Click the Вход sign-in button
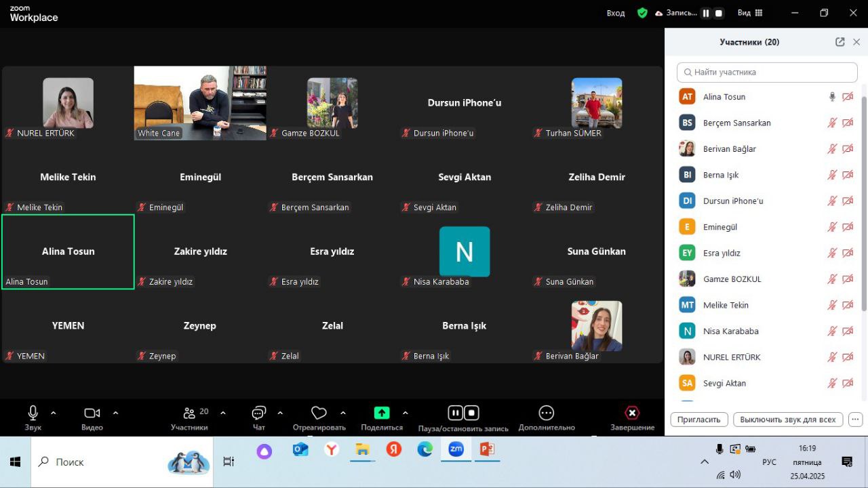The image size is (868, 488). point(616,13)
